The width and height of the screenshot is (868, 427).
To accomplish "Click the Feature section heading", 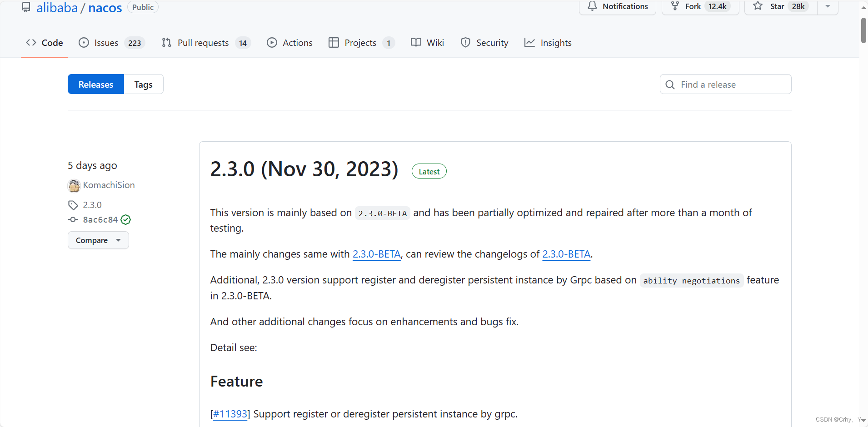I will coord(236,382).
